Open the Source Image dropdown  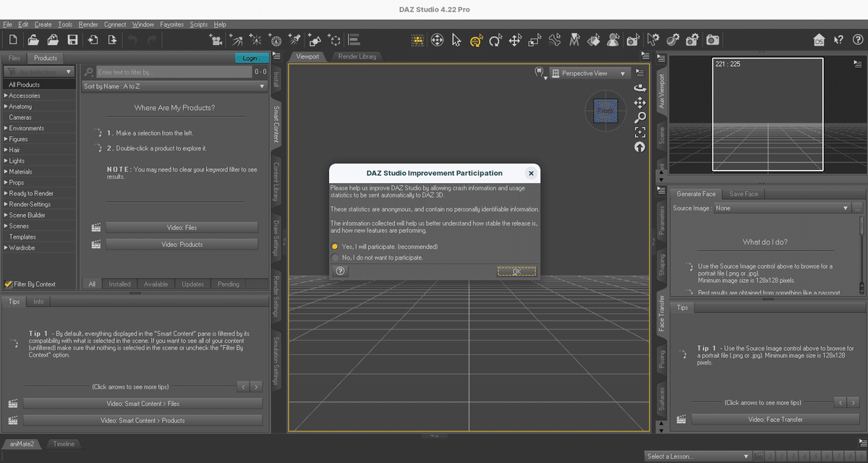(782, 208)
